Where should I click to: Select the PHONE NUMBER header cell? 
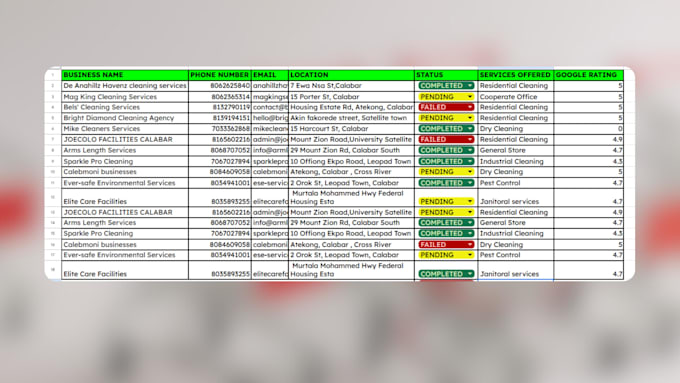click(220, 75)
